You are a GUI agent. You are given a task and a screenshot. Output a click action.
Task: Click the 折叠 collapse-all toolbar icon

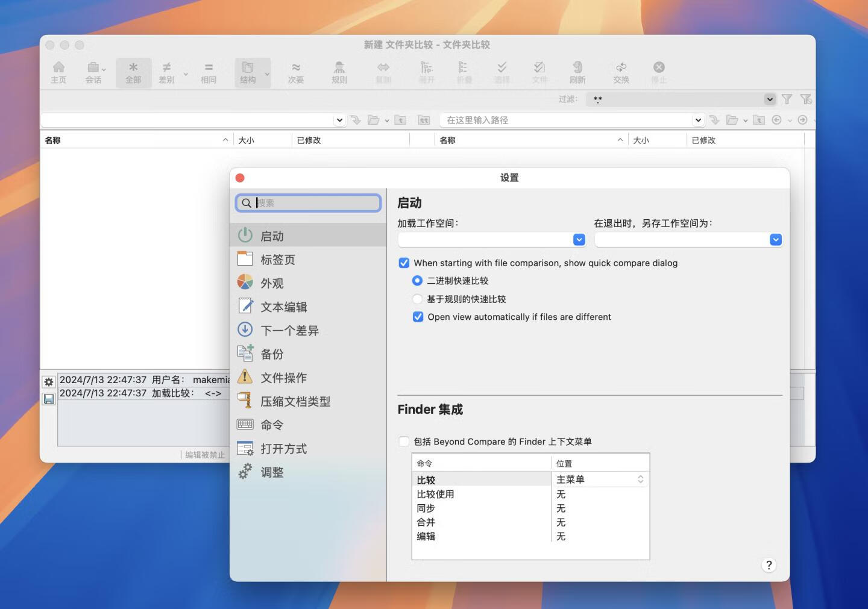464,72
